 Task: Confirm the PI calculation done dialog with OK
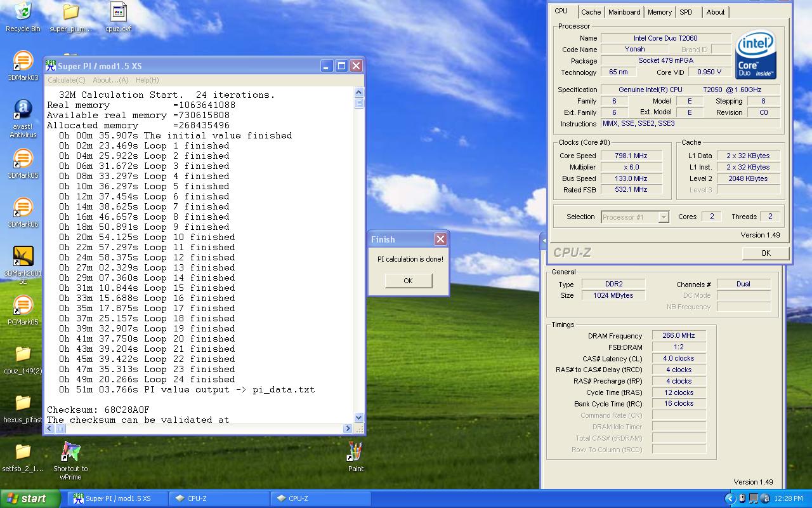[x=408, y=281]
